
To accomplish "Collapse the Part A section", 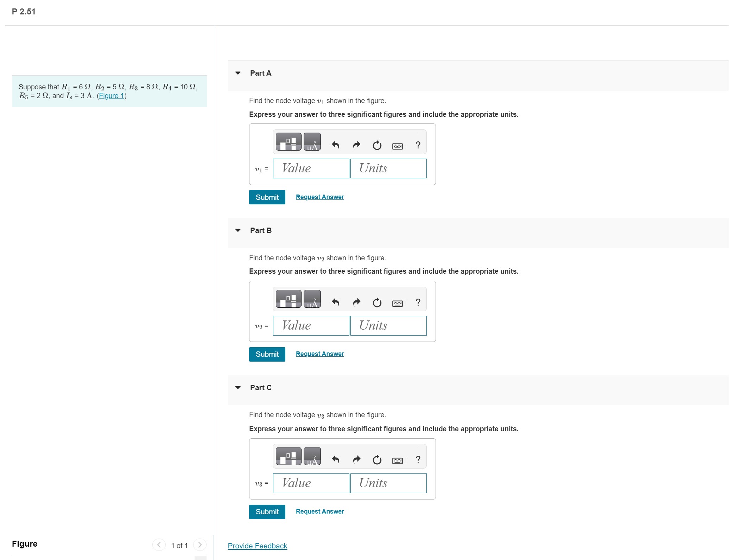I will pyautogui.click(x=238, y=73).
